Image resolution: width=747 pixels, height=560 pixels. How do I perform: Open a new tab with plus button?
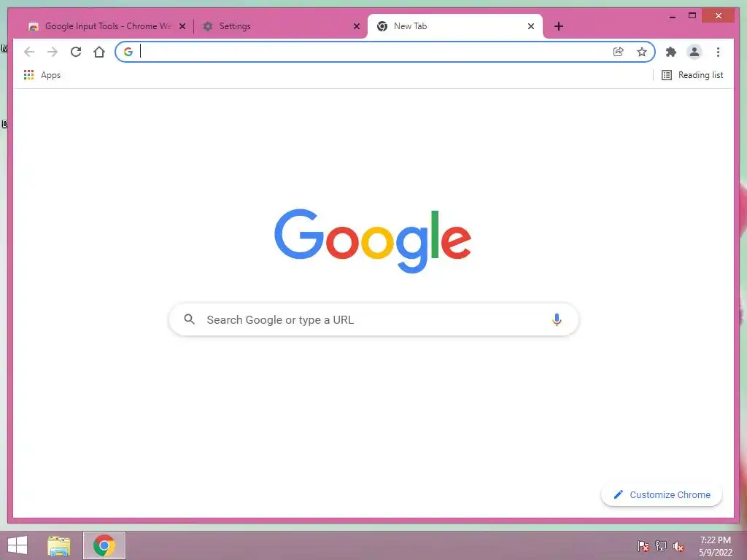(x=559, y=26)
